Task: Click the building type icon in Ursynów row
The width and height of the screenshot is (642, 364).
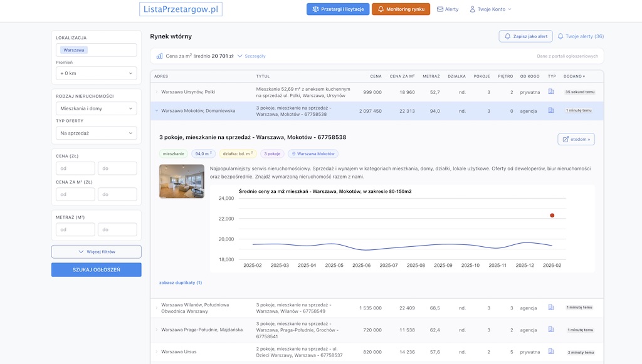Action: 551,91
